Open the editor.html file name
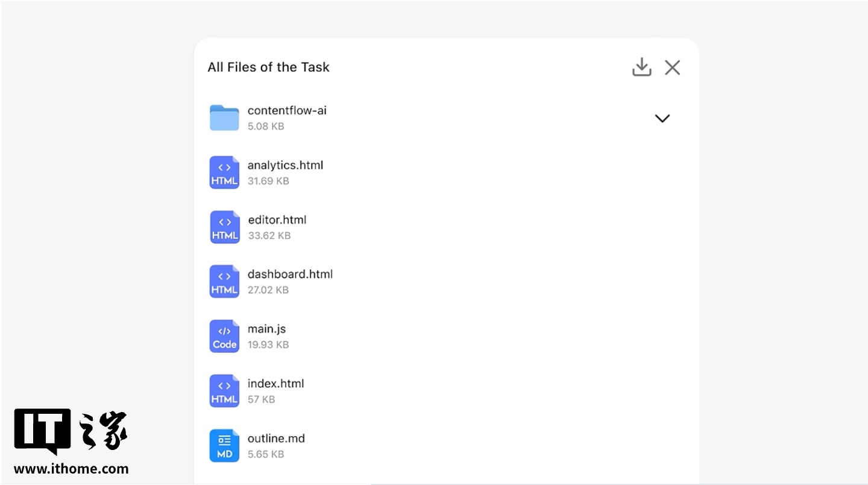Screen dimensions: 868x485 tap(277, 220)
